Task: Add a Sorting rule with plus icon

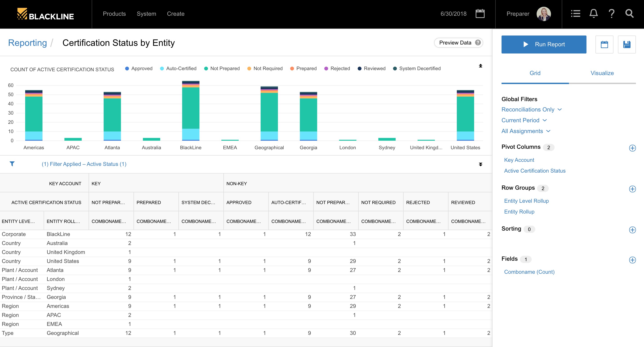Action: tap(632, 230)
